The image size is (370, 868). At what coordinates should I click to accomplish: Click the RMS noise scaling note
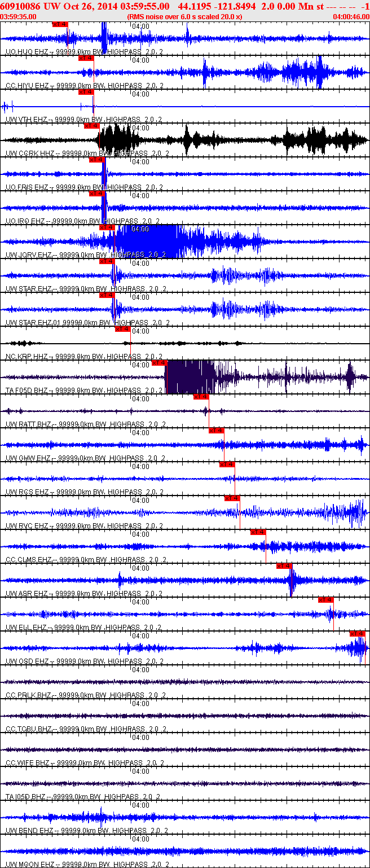[185, 17]
